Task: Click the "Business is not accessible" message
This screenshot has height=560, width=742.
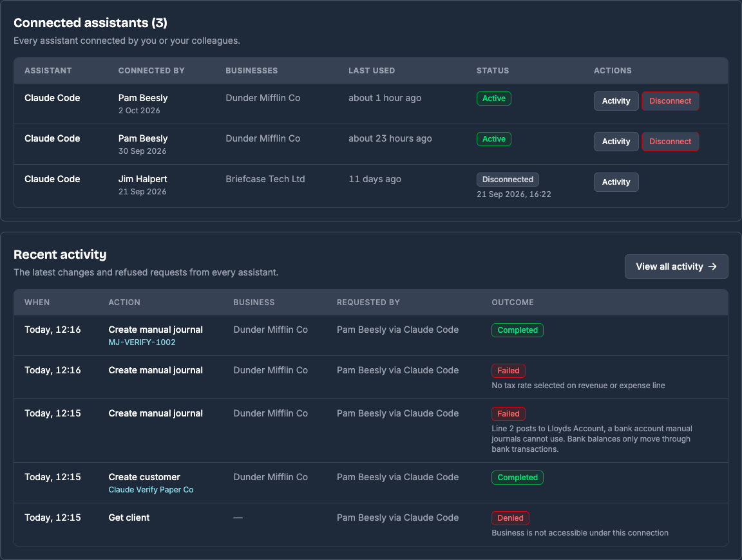Action: [580, 532]
